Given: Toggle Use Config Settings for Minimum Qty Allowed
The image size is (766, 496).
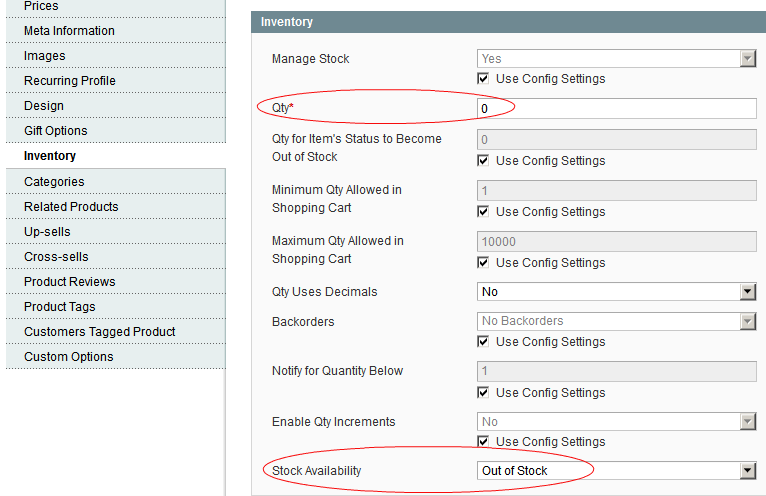Looking at the screenshot, I should tap(483, 212).
